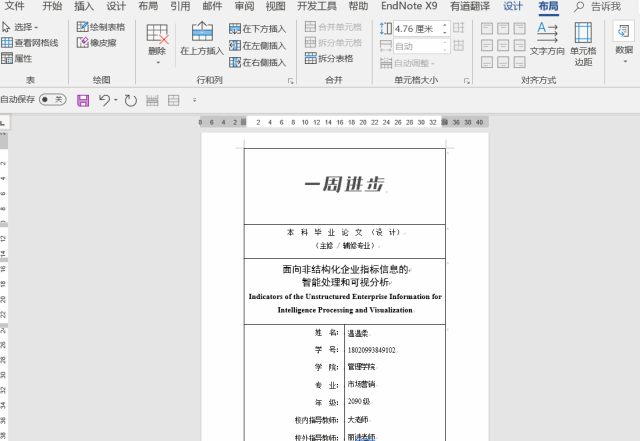The height and width of the screenshot is (441, 640).
Task: Align cell text top right
Action: click(x=519, y=28)
